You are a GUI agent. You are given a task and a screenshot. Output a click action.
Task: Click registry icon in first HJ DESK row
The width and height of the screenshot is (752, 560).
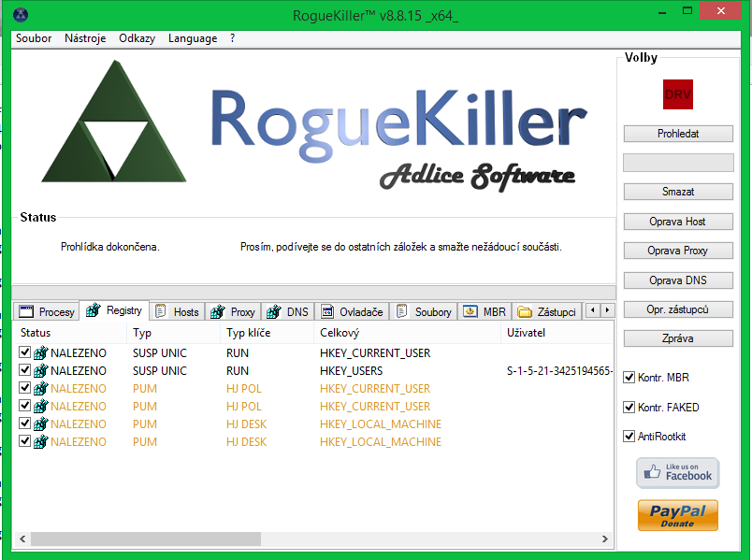pyautogui.click(x=41, y=424)
